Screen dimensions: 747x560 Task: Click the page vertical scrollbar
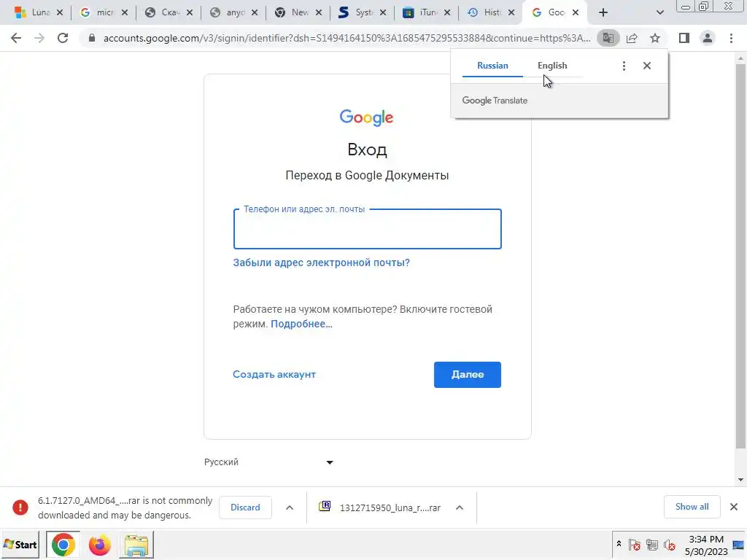click(740, 256)
